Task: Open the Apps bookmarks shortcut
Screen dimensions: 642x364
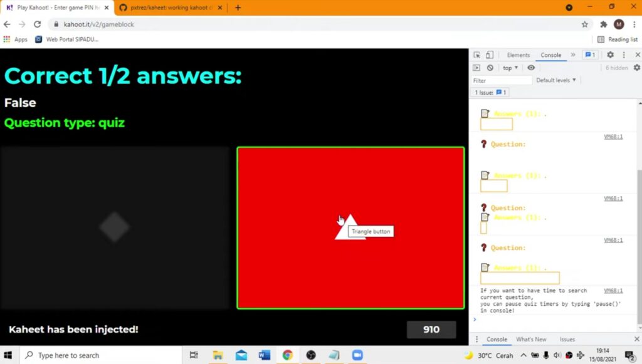Action: 15,39
